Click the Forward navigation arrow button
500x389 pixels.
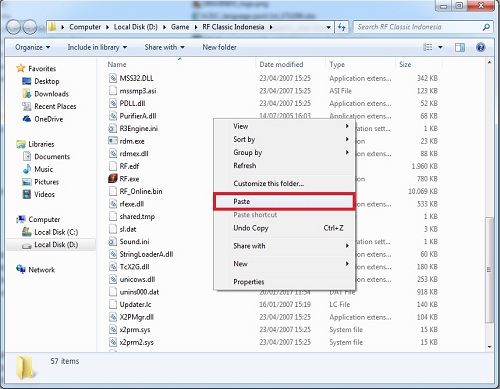pyautogui.click(x=30, y=27)
